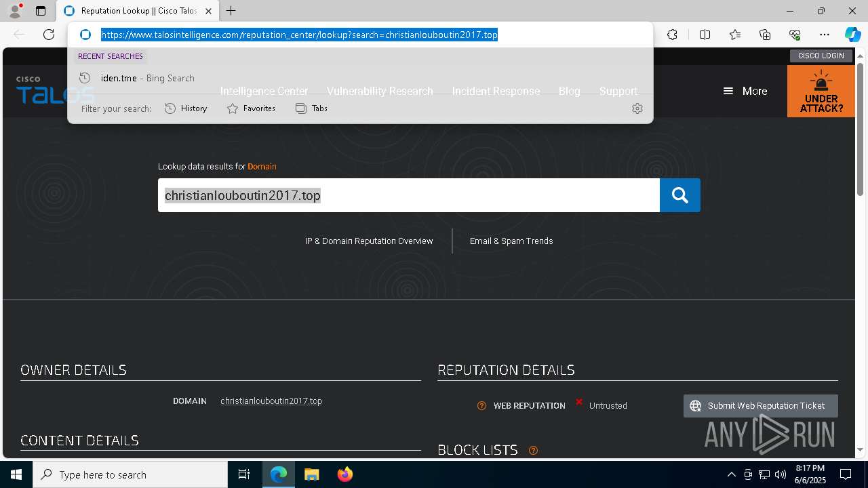The width and height of the screenshot is (868, 488).
Task: Open the Collections icon
Action: tap(765, 35)
